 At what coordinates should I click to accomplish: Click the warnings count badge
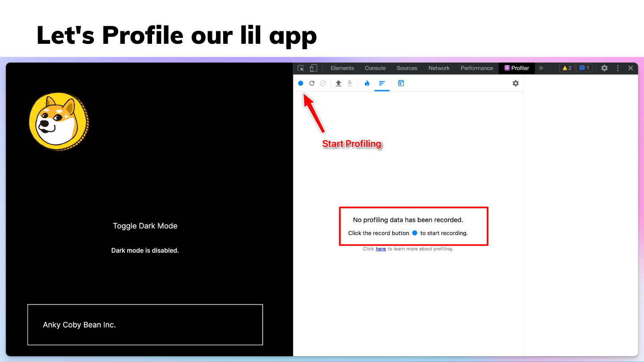coord(567,68)
